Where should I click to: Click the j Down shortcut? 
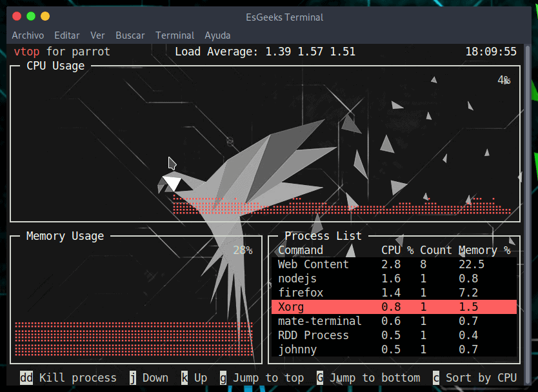tap(149, 378)
